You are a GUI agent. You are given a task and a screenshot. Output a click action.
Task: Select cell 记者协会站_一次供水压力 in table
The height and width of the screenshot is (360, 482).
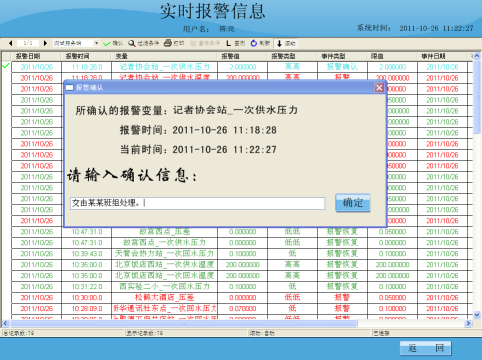[164, 67]
